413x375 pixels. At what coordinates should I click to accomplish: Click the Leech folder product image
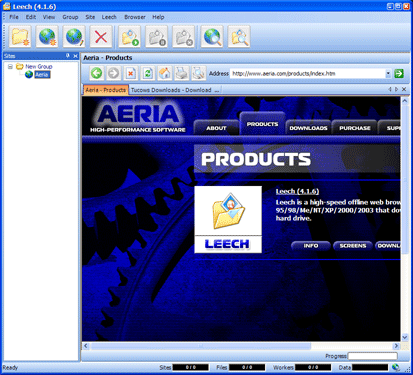(228, 211)
